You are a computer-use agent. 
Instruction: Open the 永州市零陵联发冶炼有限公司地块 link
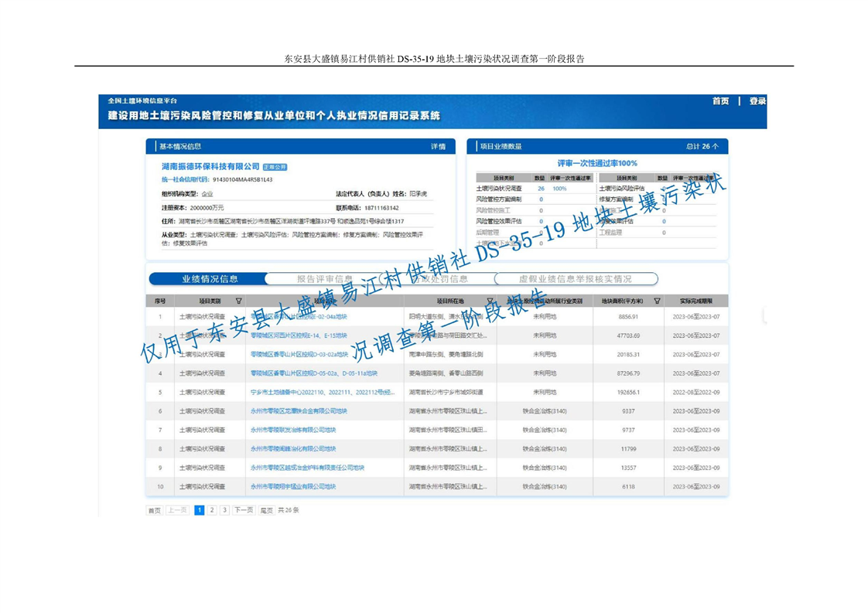[x=293, y=430]
